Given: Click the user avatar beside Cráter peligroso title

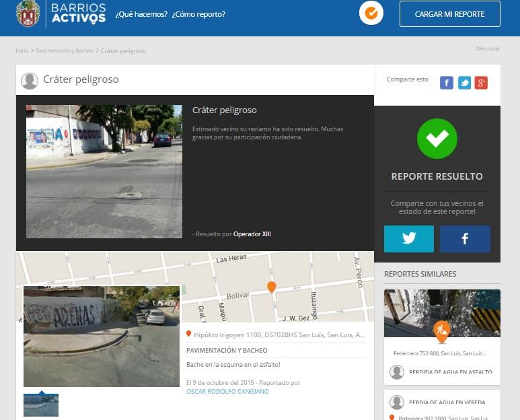Looking at the screenshot, I should 30,81.
